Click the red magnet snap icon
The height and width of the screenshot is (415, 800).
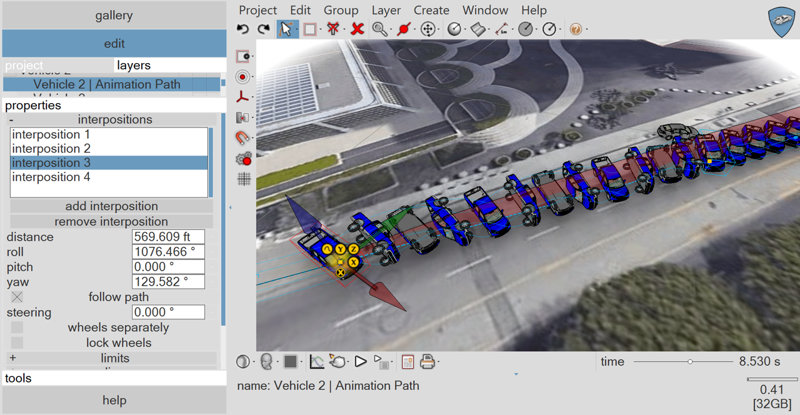242,137
